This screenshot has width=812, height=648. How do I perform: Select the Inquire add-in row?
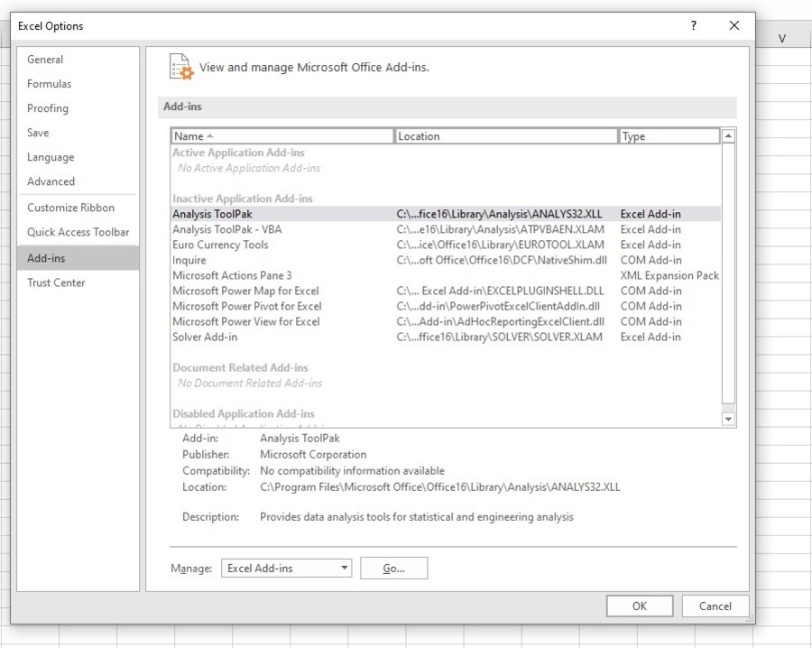[446, 260]
